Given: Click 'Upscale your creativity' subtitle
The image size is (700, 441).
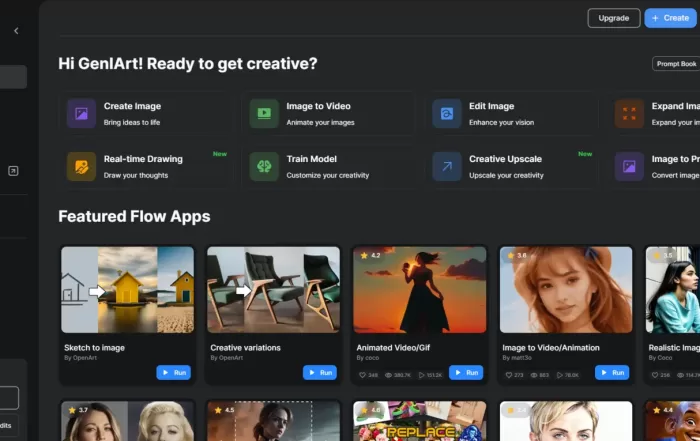Looking at the screenshot, I should [x=506, y=175].
